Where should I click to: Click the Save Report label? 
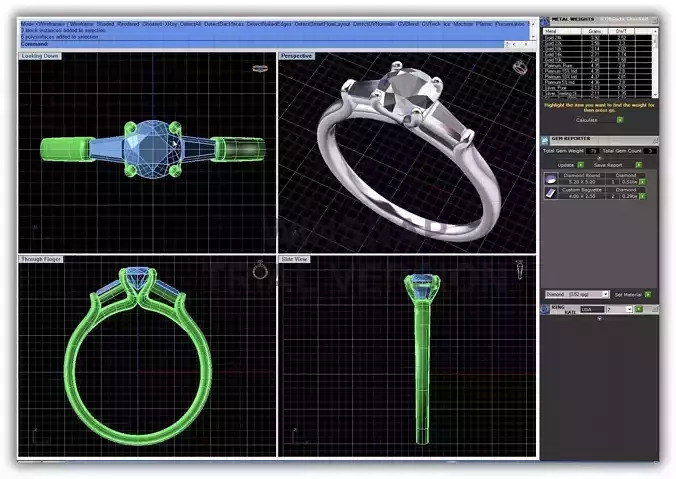(608, 165)
